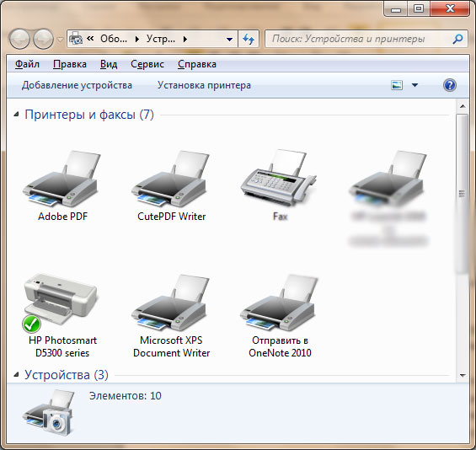Close the Devices and Printers window

coord(450,8)
